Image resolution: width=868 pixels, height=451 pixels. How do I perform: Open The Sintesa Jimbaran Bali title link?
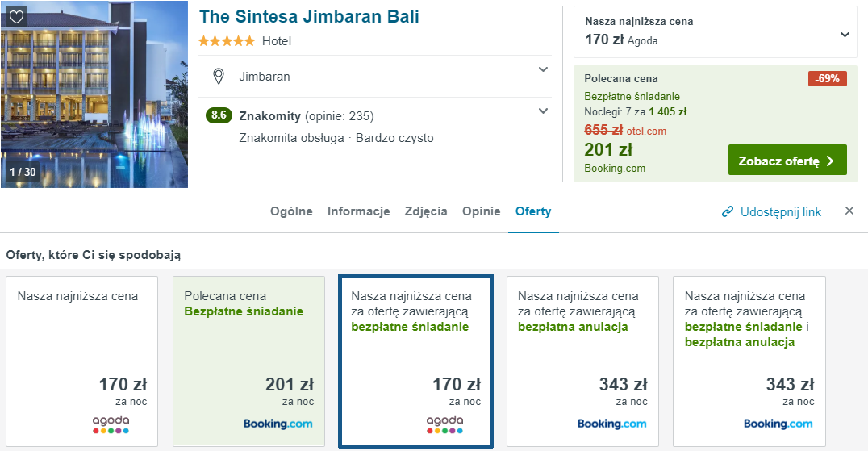pyautogui.click(x=309, y=17)
